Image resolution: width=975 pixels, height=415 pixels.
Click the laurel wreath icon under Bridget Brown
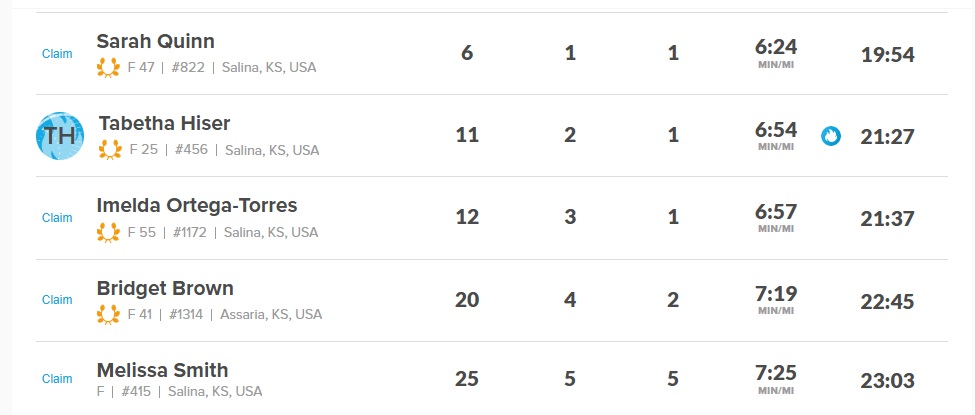(107, 314)
